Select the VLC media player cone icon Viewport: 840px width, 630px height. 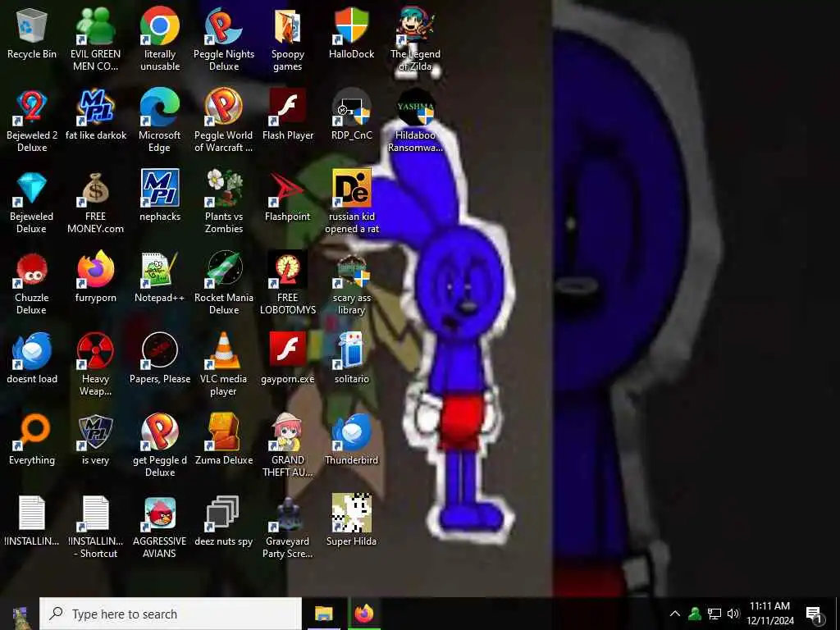[223, 351]
